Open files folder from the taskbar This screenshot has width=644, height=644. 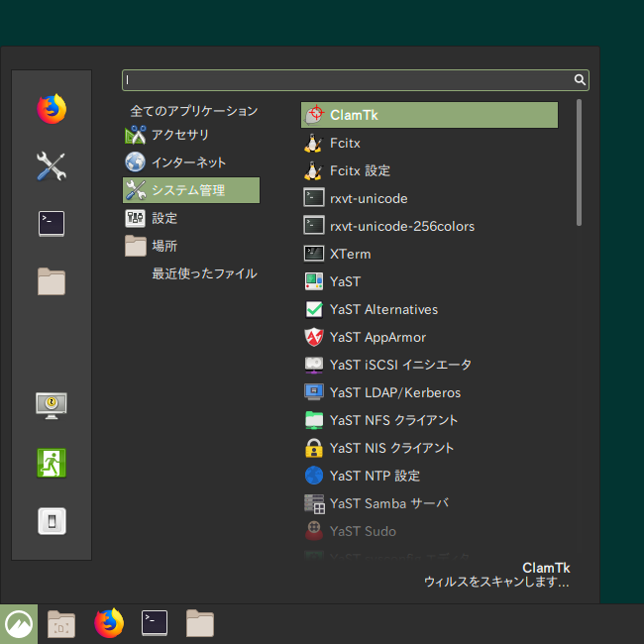click(x=200, y=623)
